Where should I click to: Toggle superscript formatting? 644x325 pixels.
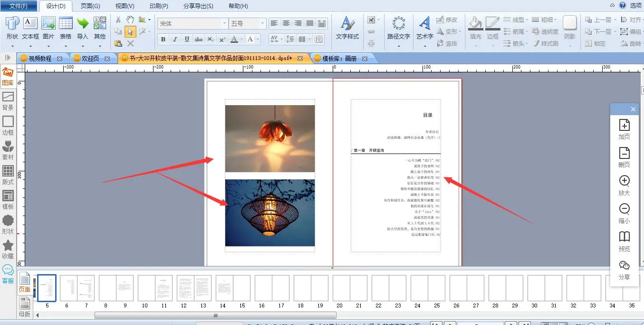(x=222, y=39)
